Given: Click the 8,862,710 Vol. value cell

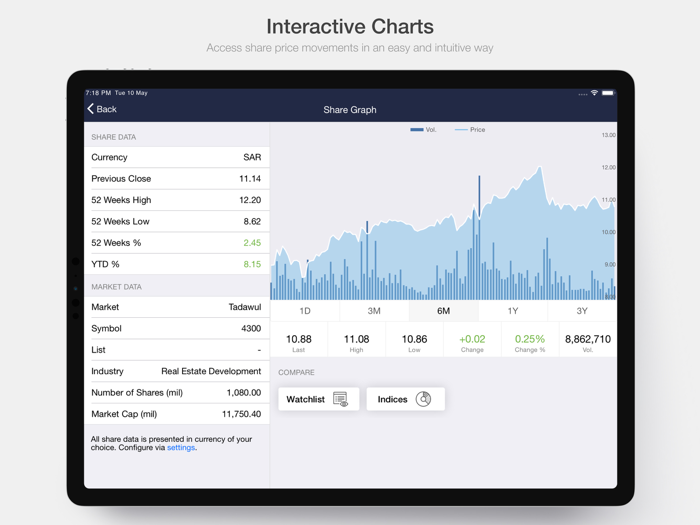Looking at the screenshot, I should click(x=588, y=343).
